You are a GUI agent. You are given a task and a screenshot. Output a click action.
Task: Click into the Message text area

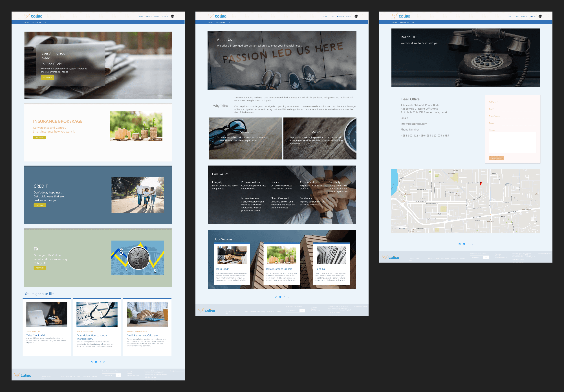point(512,142)
